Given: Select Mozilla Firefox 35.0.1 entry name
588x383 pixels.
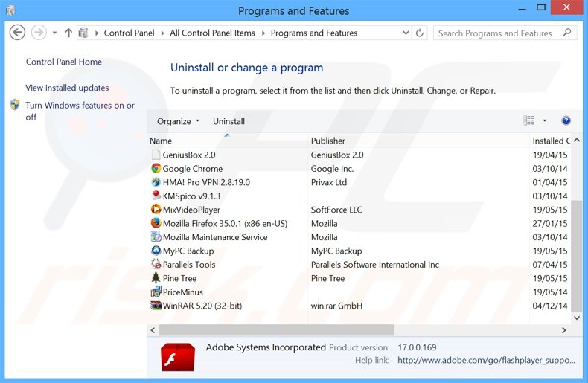Looking at the screenshot, I should click(225, 223).
